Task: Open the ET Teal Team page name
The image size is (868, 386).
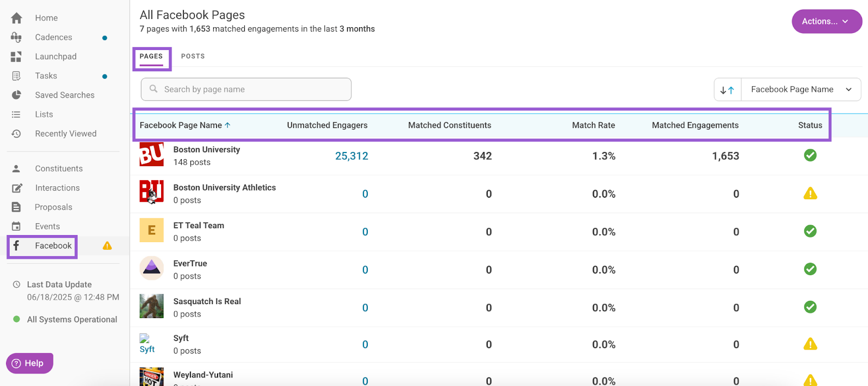Action: click(199, 226)
